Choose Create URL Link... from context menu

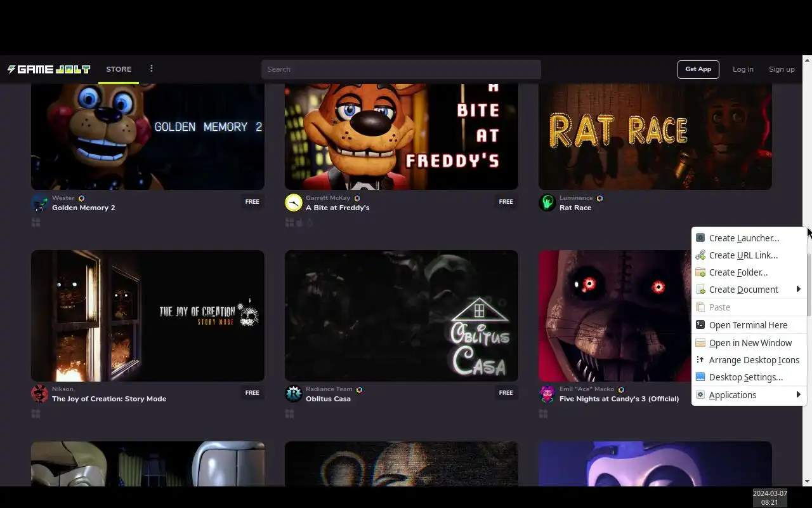[x=749, y=255]
